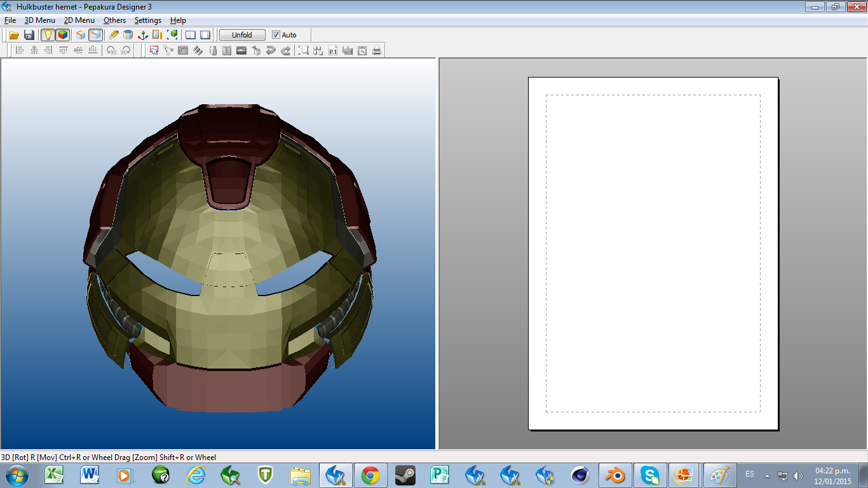Open Steam from the taskbar
Image resolution: width=868 pixels, height=488 pixels.
coord(405,475)
